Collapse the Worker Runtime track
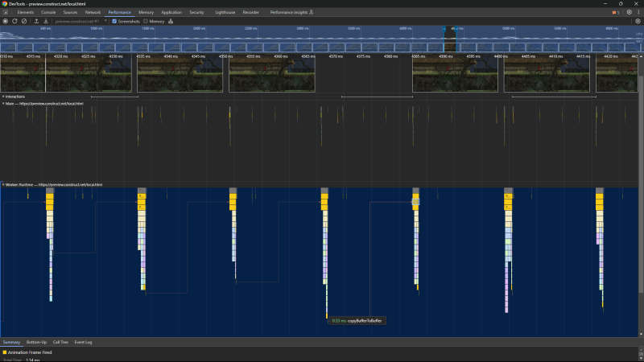Image resolution: width=644 pixels, height=362 pixels. pyautogui.click(x=3, y=184)
